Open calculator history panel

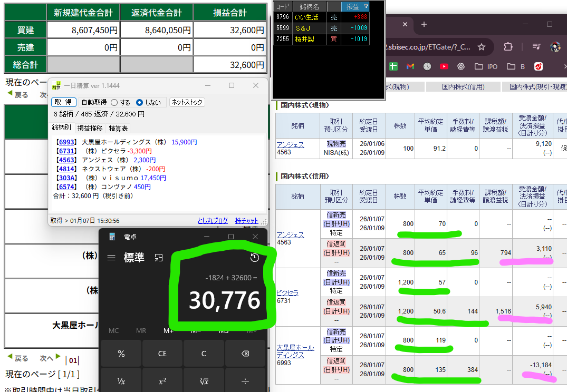tap(255, 258)
